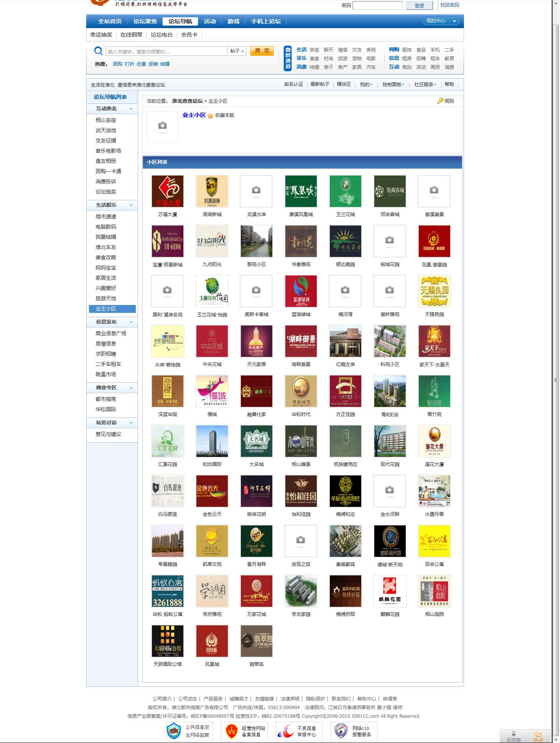Open the 湖畔御景 community logo
Screen dimensions: 560x743
(301, 341)
